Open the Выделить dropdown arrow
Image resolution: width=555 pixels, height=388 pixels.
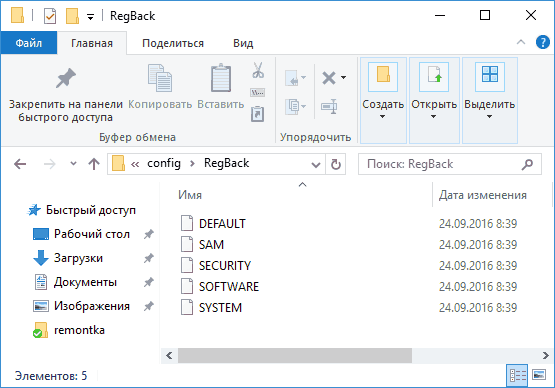point(489,116)
